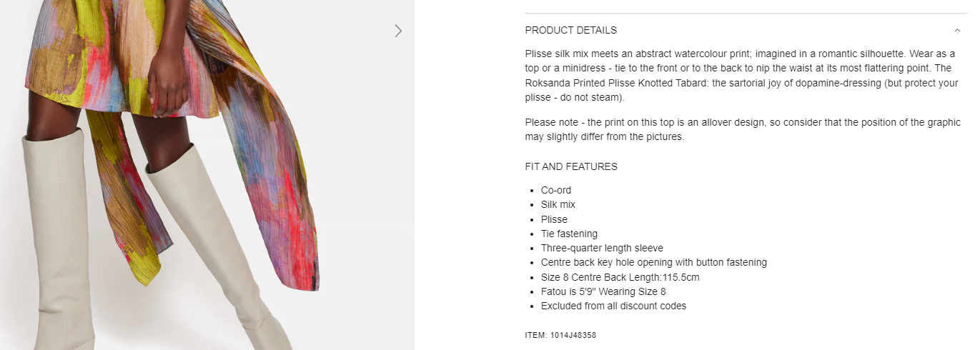Click Excluded from all discount codes
Screen dimensions: 980x350
613,306
